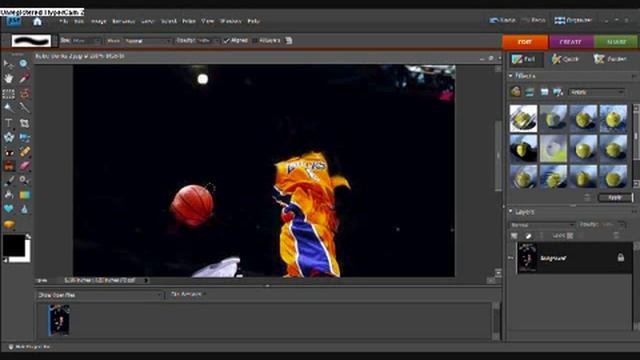
Task: Select the Zoom tool
Action: (24, 63)
